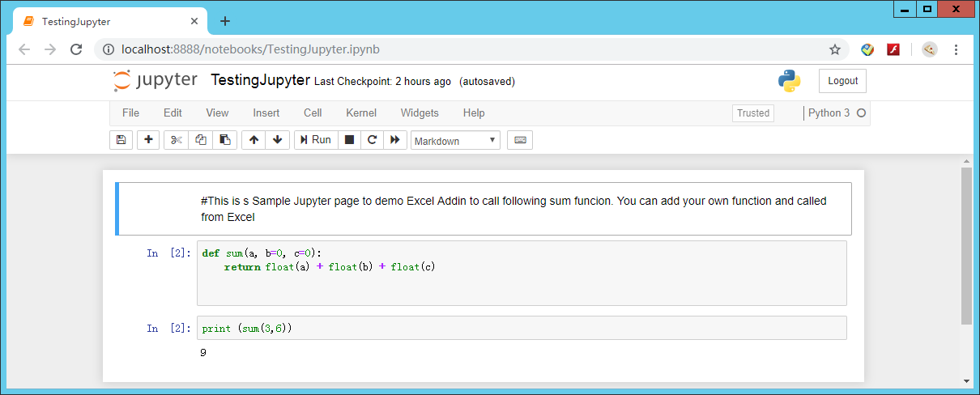Expand the Markdown cell type dropdown

[x=455, y=141]
